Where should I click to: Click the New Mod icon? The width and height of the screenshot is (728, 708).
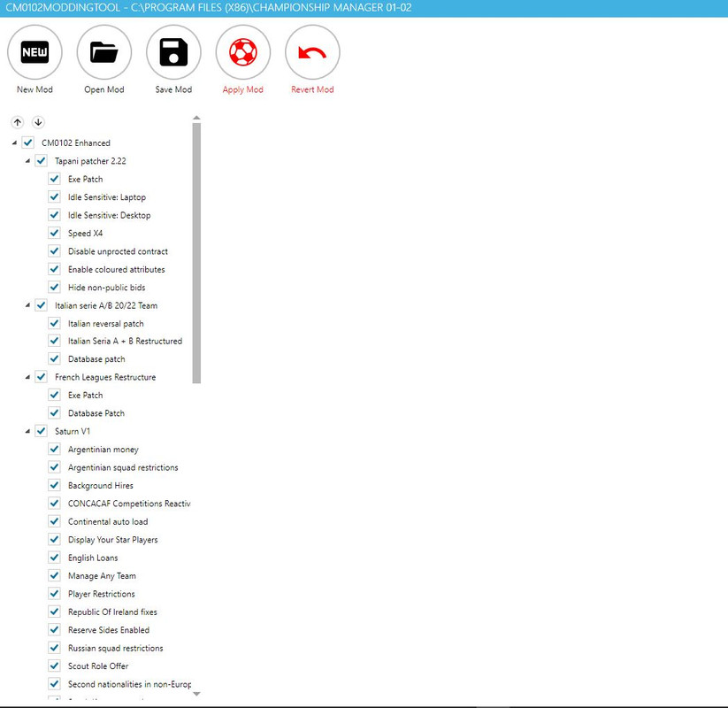pos(34,52)
